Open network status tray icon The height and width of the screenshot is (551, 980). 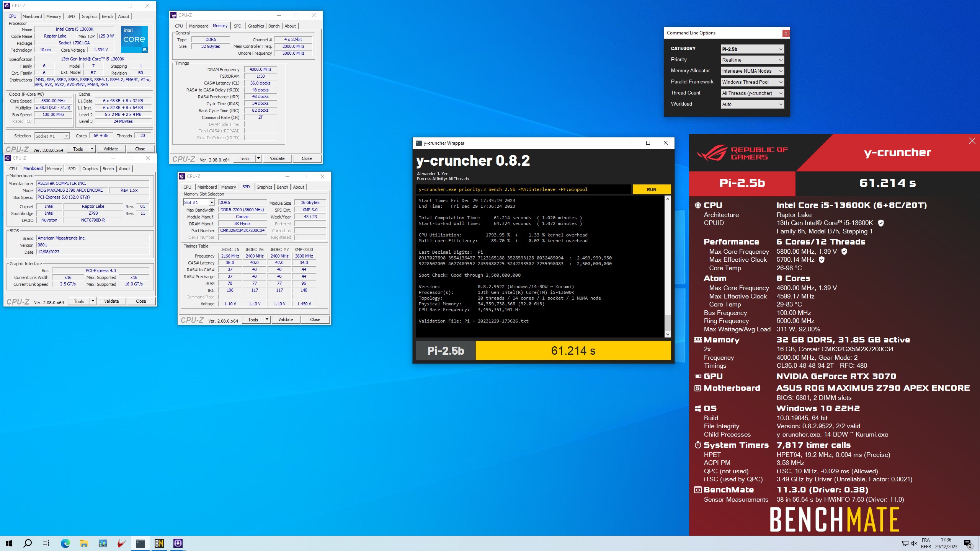tap(905, 543)
